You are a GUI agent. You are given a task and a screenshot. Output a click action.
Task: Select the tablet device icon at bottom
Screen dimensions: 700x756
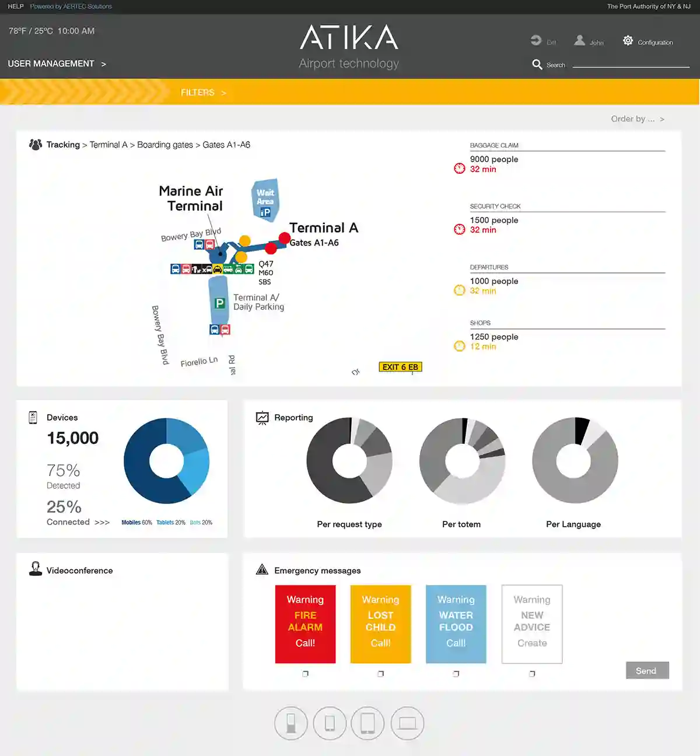pos(368,723)
